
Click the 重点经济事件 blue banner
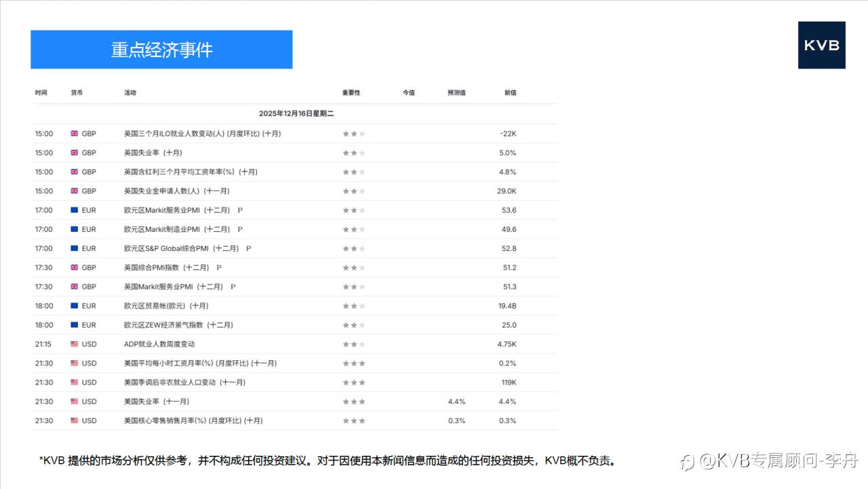pyautogui.click(x=161, y=49)
